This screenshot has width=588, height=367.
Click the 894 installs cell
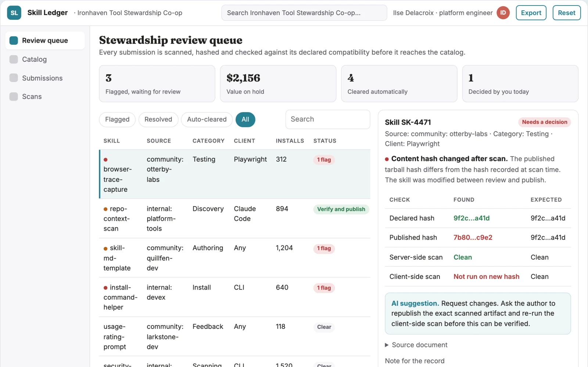[x=282, y=209]
